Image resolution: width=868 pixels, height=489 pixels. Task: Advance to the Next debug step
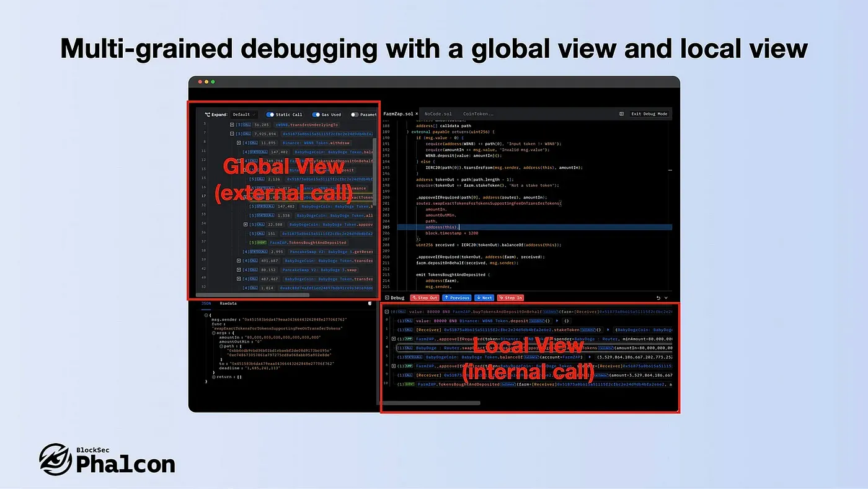[x=484, y=298]
